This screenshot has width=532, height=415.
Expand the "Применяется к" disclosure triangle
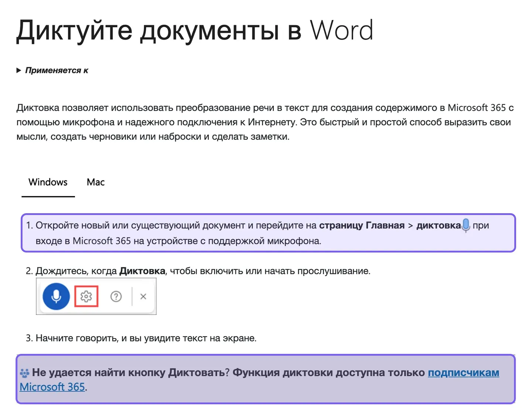click(x=19, y=70)
